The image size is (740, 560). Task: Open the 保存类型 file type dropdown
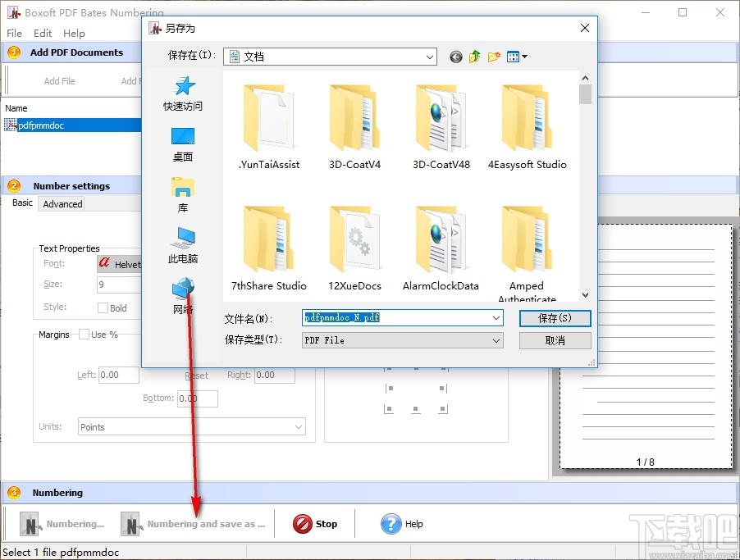[495, 339]
